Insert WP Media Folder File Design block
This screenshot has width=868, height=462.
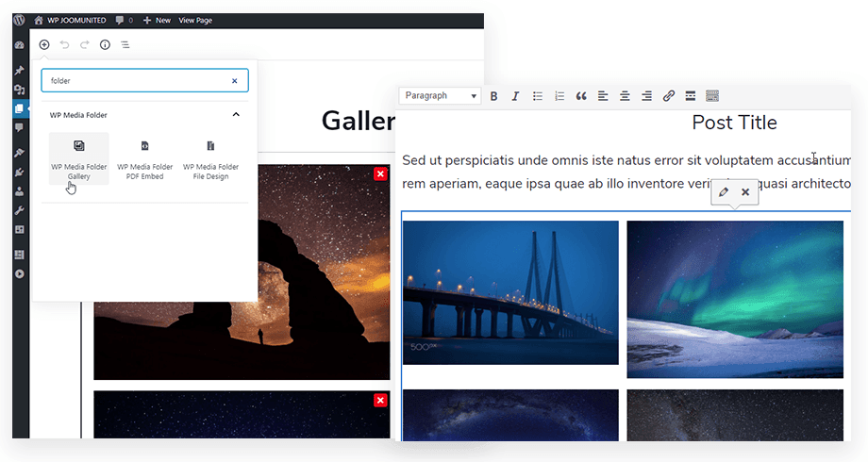[x=210, y=160]
